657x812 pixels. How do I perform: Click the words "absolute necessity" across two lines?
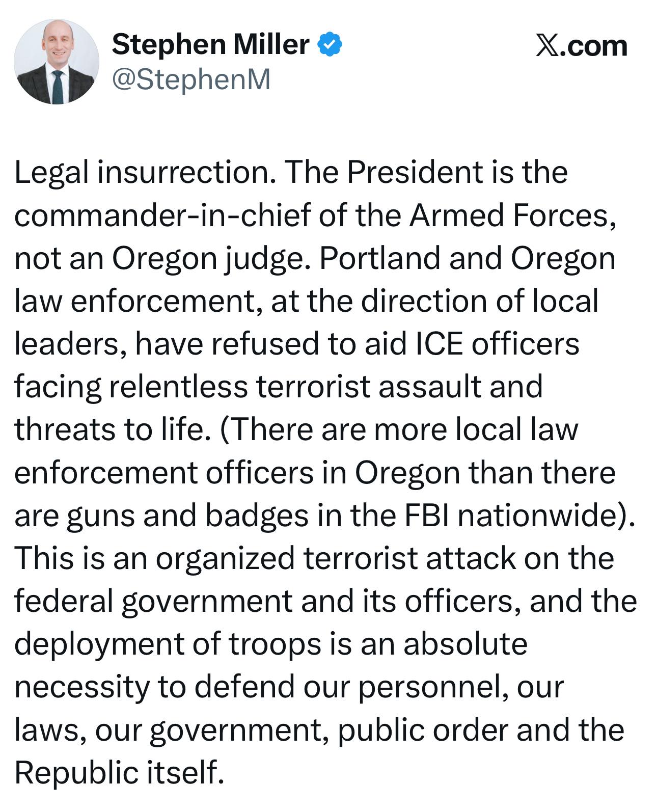pyautogui.click(x=465, y=644)
